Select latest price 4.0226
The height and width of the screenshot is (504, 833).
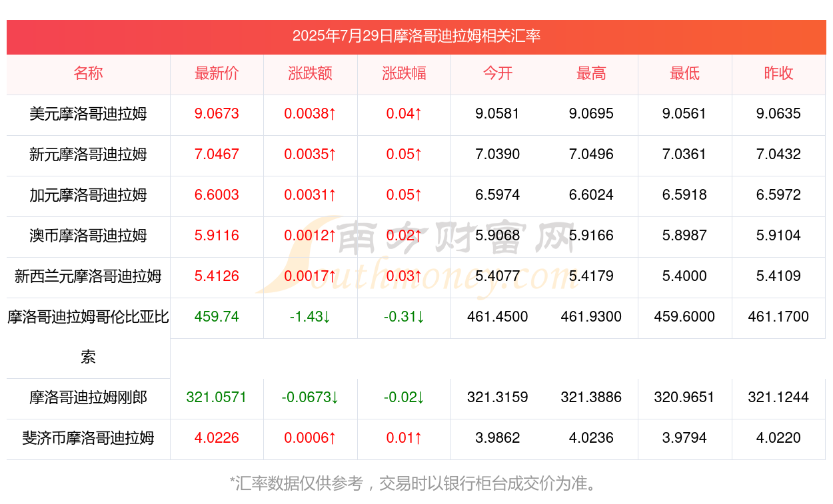(x=217, y=438)
